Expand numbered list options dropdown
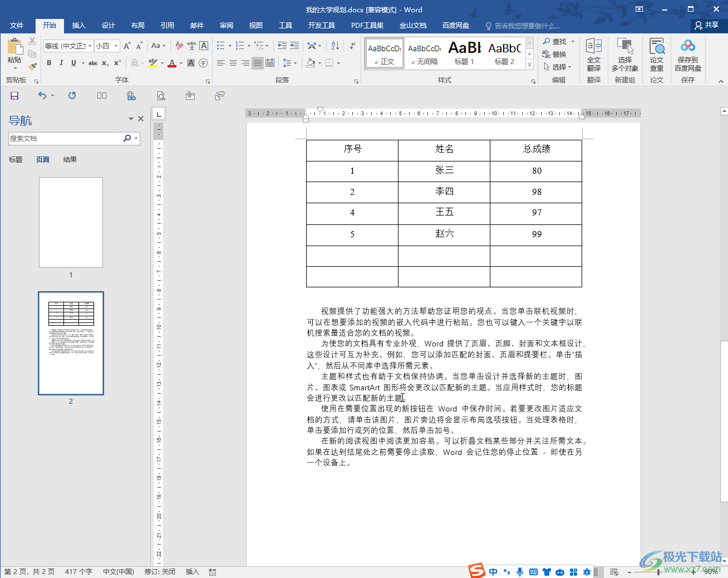Viewport: 728px width, 578px height. 249,46
